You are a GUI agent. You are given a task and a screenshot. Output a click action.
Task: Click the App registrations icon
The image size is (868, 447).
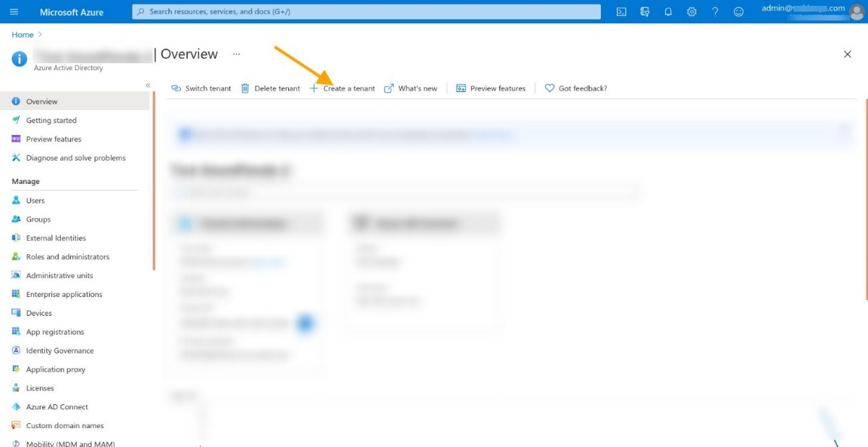click(16, 332)
